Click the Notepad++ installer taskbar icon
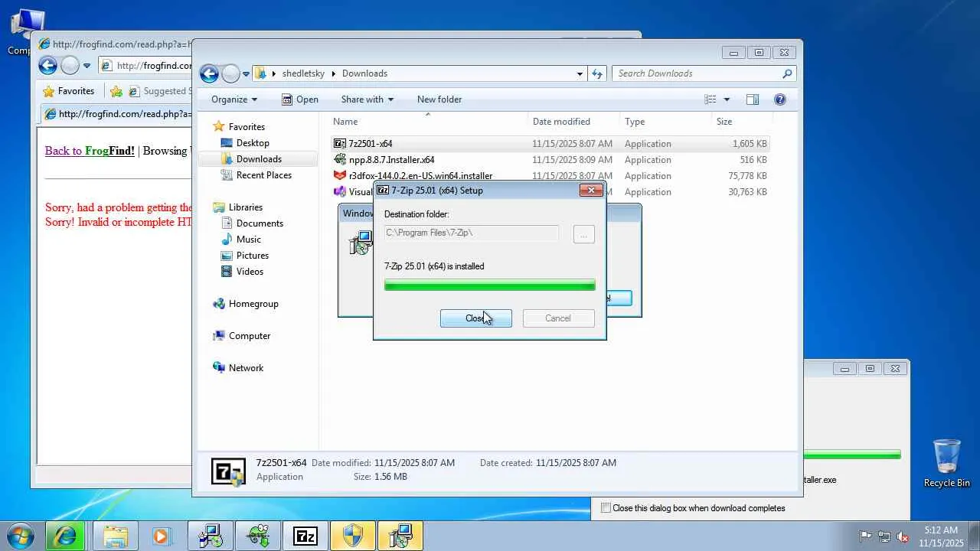The width and height of the screenshot is (980, 551). pos(258,536)
